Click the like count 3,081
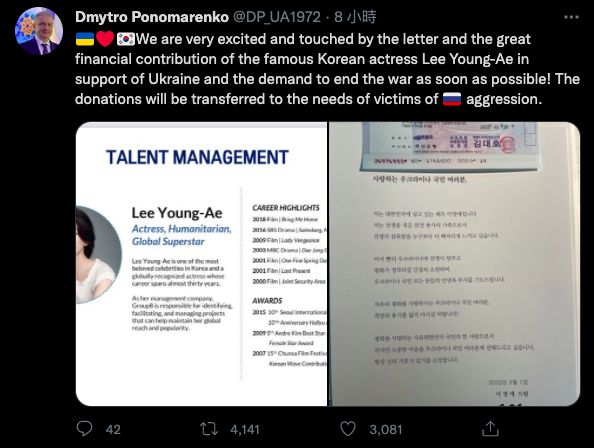The image size is (594, 448). point(386,429)
